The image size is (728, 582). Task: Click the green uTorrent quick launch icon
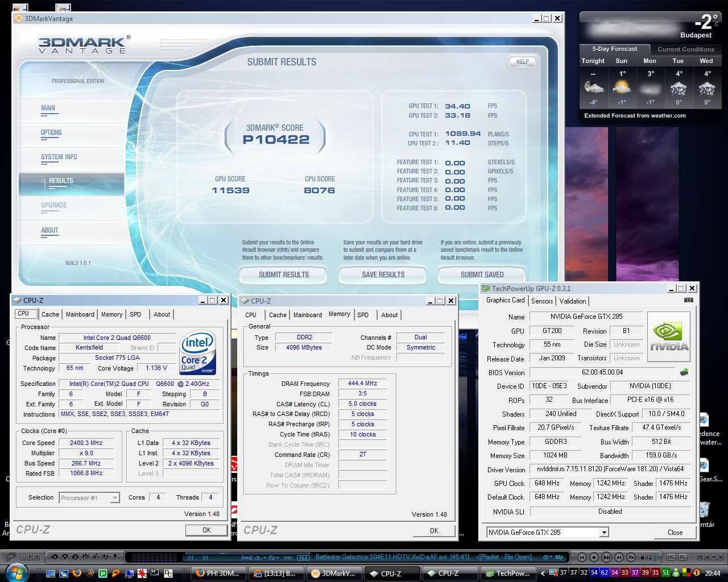[103, 573]
